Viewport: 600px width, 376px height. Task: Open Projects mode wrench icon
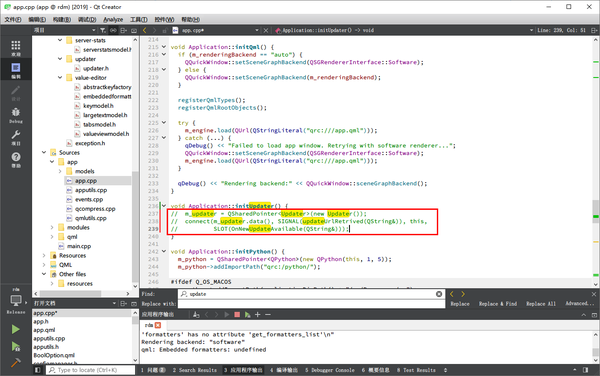(x=16, y=137)
